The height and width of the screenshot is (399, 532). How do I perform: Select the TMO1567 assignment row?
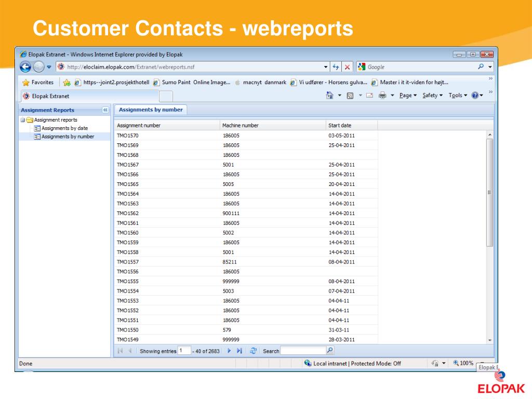click(x=246, y=165)
